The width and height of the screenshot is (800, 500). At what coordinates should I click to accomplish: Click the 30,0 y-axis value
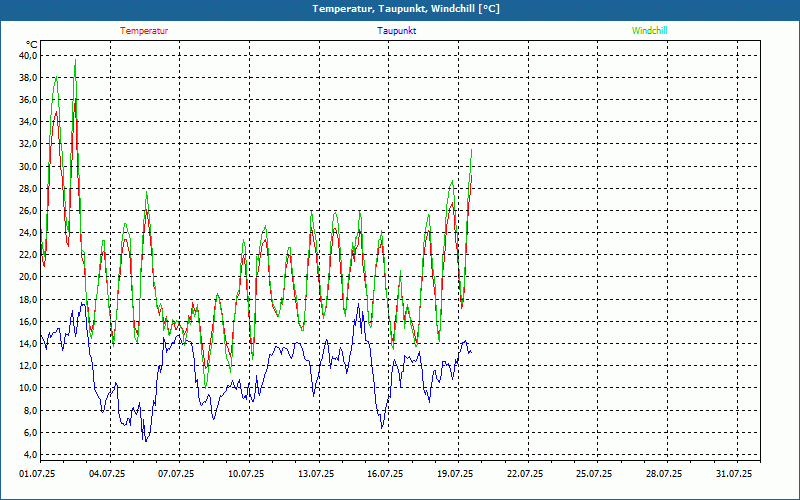pos(29,166)
